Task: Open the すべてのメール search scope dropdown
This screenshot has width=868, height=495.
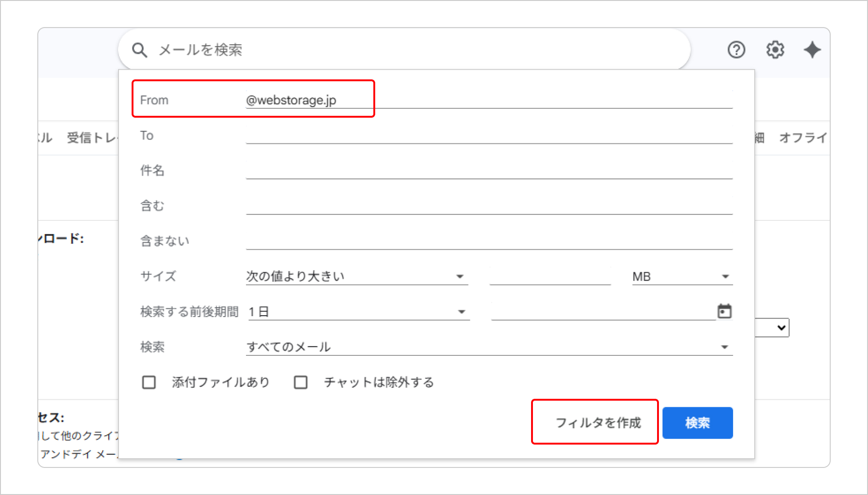Action: 489,347
